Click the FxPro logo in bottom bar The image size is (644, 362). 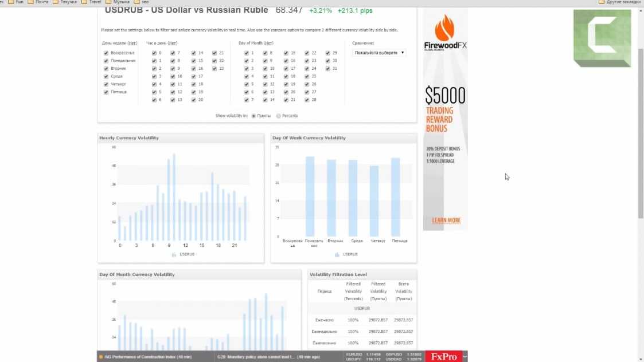point(444,357)
